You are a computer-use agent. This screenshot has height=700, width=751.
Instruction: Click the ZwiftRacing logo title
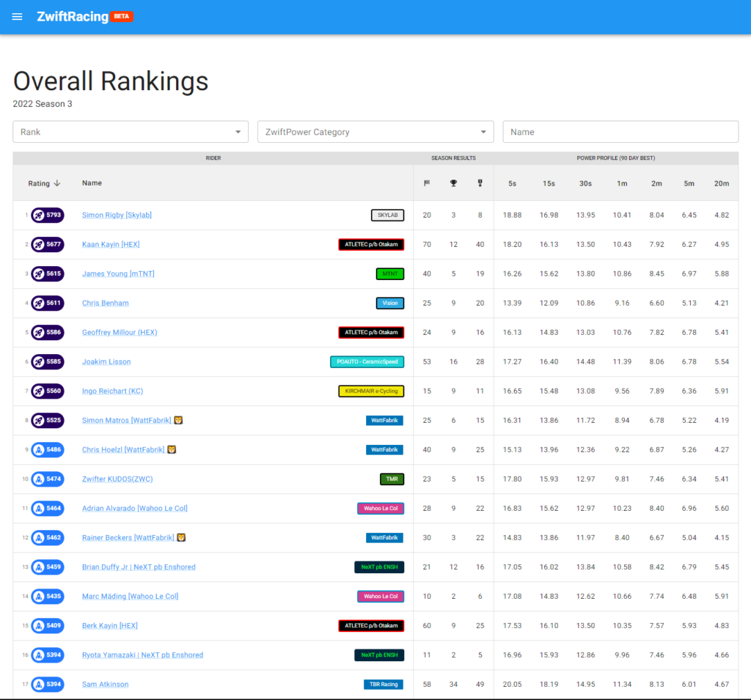[73, 17]
